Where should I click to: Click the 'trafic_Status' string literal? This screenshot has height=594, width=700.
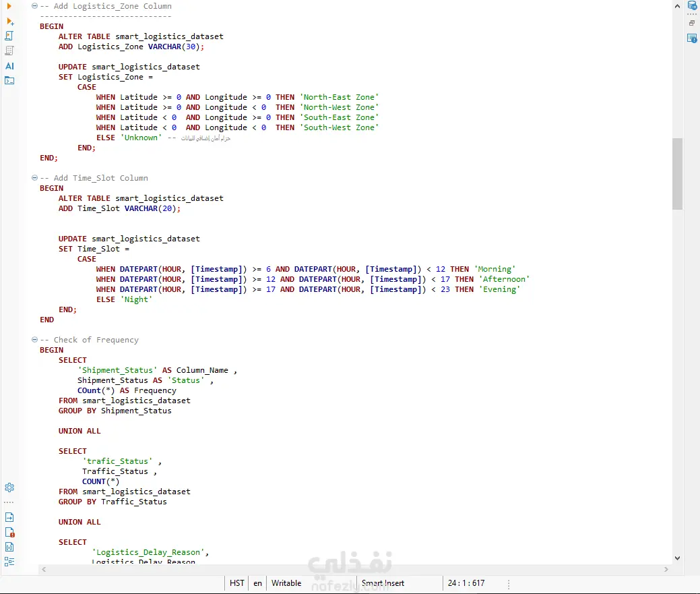(x=117, y=461)
